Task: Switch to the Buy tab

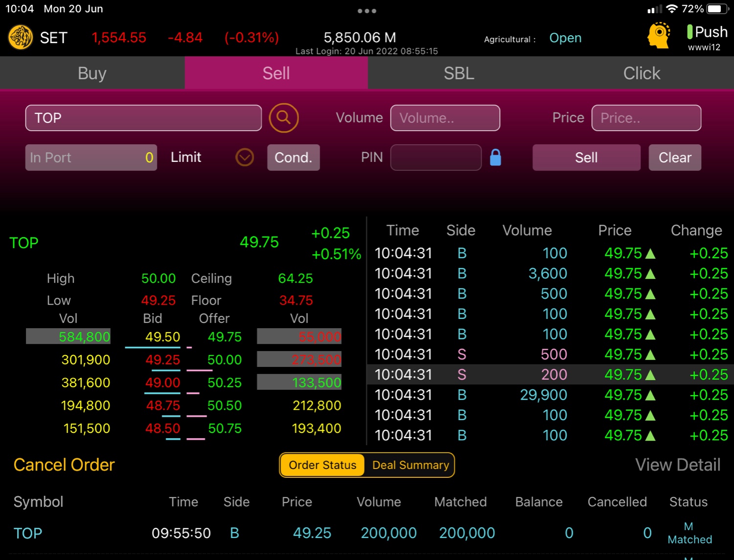Action: coord(92,73)
